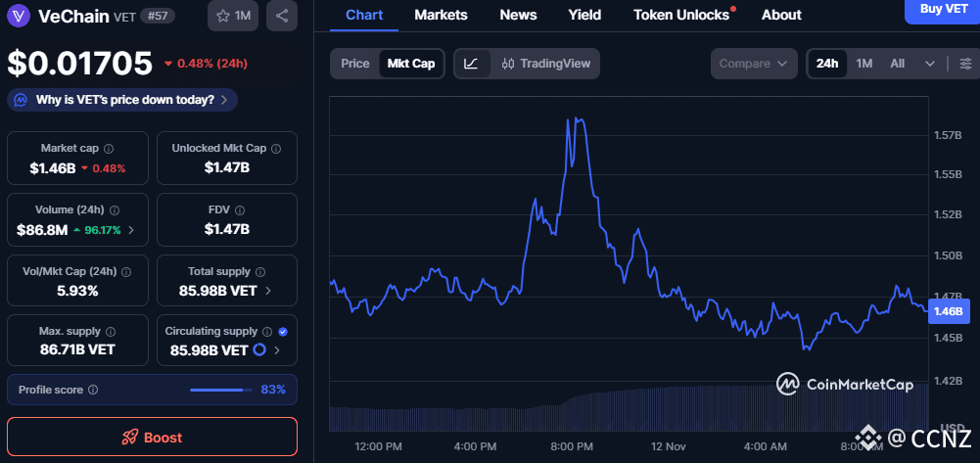This screenshot has width=980, height=463.
Task: Click info icon beside Circulating supply
Action: tap(267, 331)
